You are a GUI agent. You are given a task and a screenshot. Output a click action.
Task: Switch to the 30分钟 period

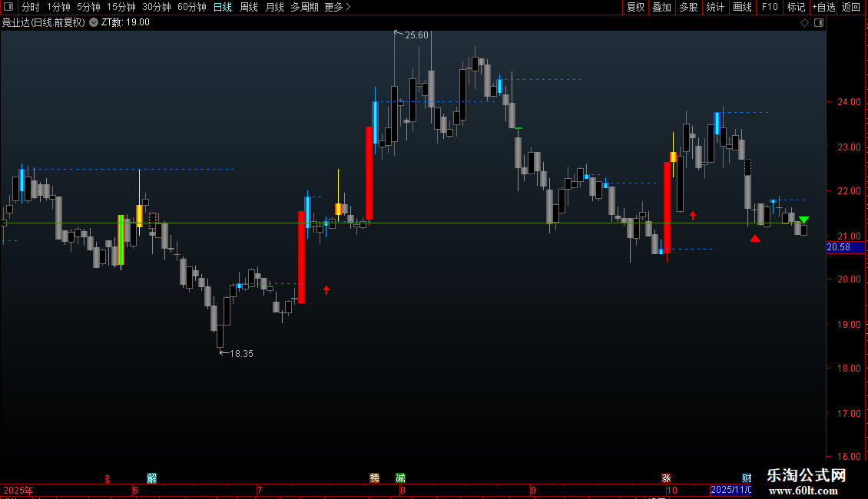tap(157, 7)
